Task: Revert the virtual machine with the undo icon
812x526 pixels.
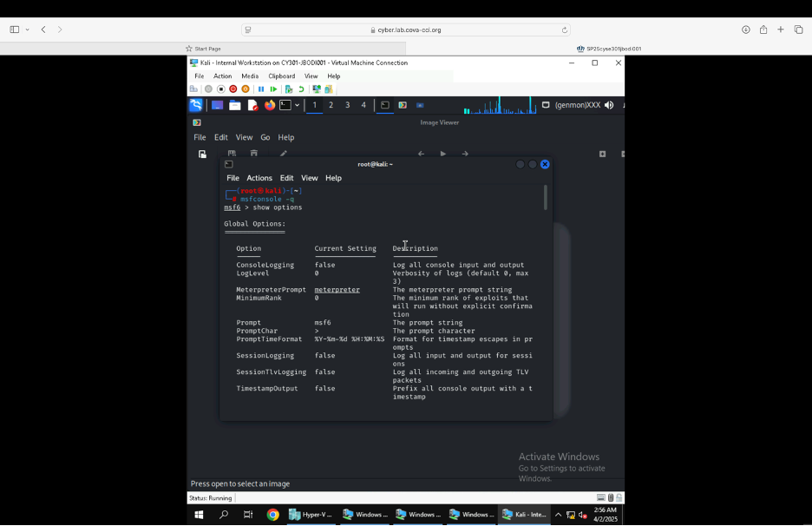Action: (301, 89)
